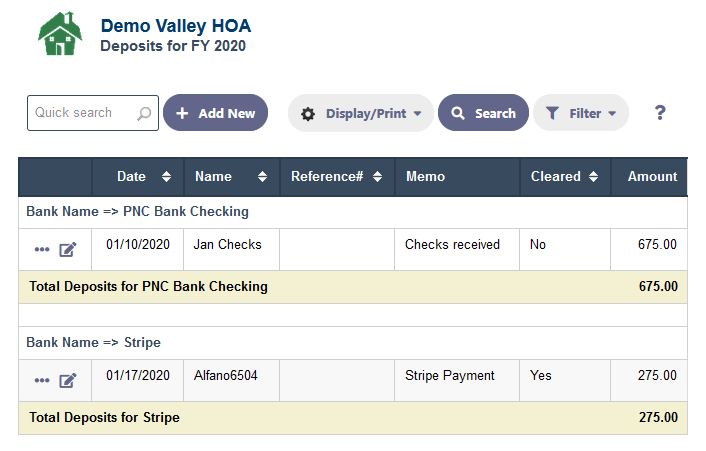706x451 pixels.
Task: Click the Add New button
Action: tap(215, 113)
